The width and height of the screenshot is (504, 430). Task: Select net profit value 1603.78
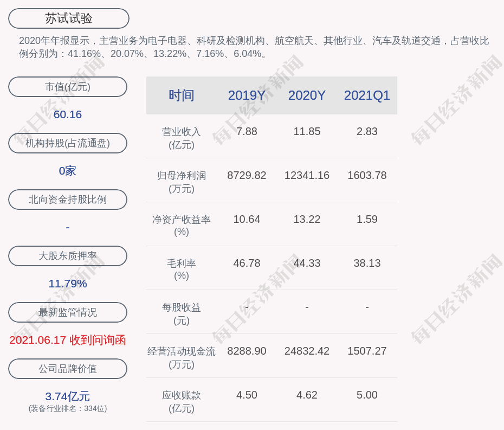pyautogui.click(x=367, y=175)
